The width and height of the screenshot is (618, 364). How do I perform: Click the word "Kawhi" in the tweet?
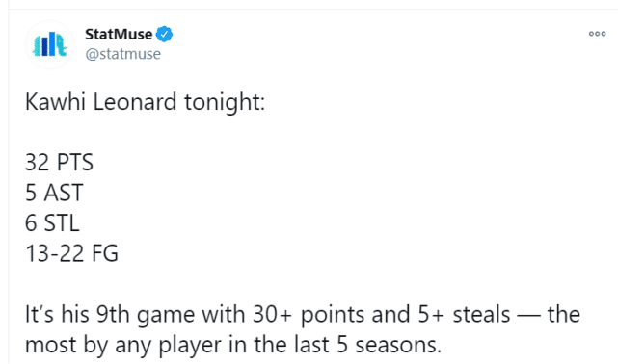pos(55,102)
